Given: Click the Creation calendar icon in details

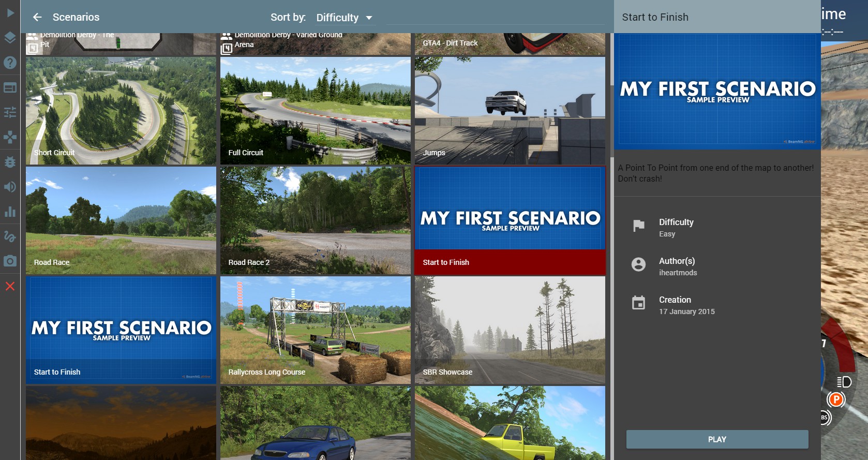Looking at the screenshot, I should [x=639, y=303].
